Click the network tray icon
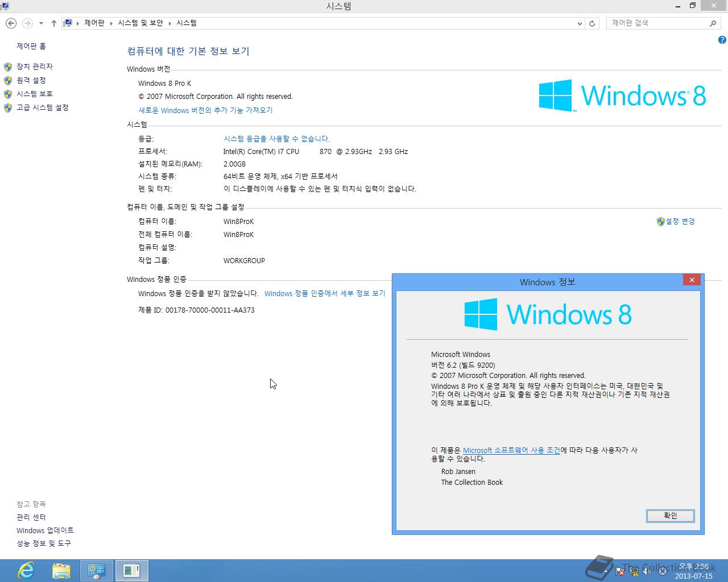The image size is (728, 582). [x=634, y=571]
